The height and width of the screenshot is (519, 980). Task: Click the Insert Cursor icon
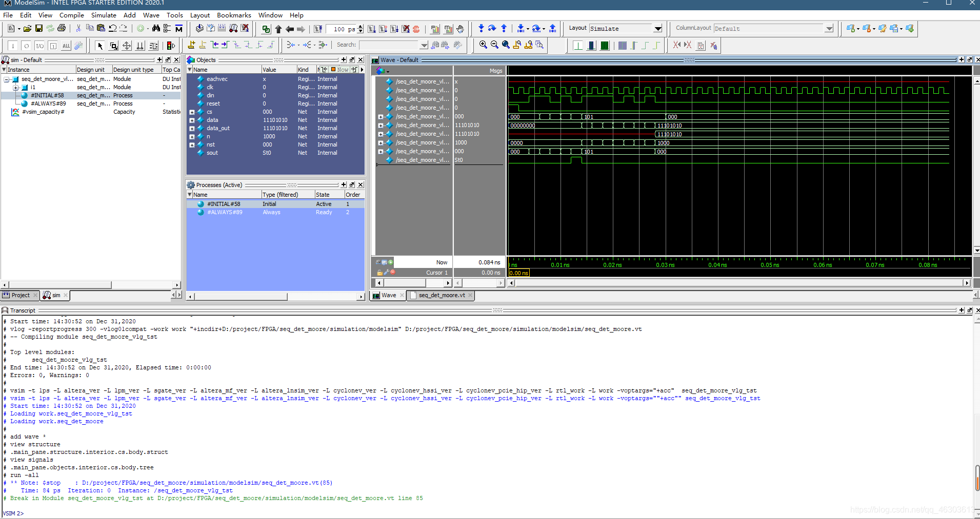[191, 45]
